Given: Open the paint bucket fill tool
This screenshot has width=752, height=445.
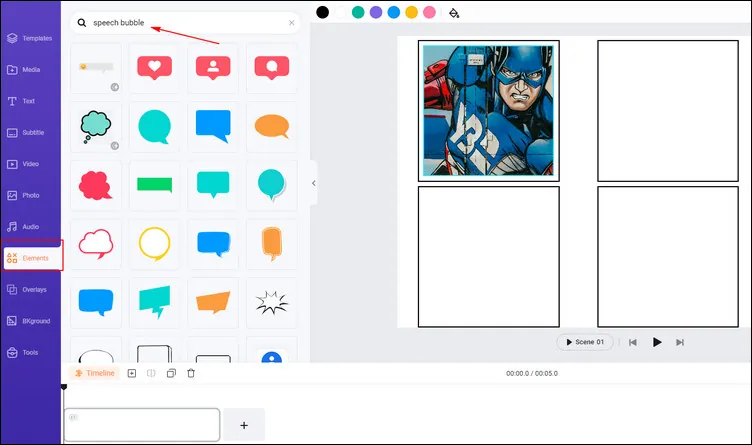Looking at the screenshot, I should click(454, 13).
